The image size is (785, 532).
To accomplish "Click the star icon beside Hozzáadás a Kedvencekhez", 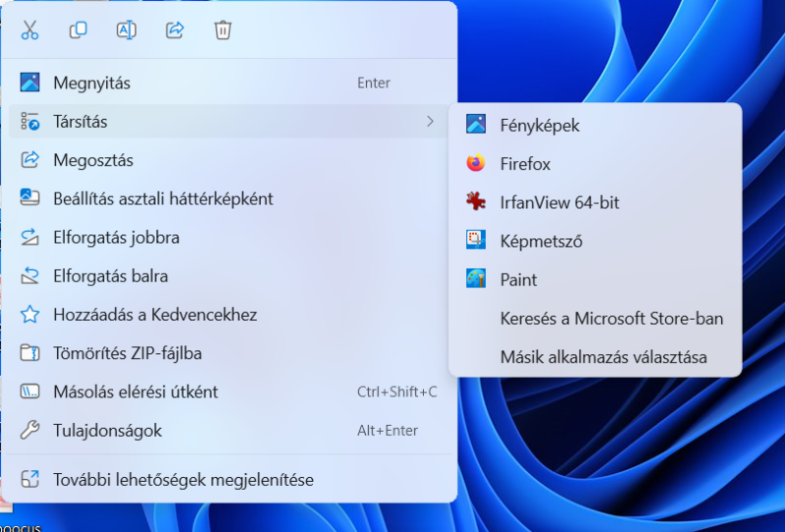I will (x=29, y=314).
